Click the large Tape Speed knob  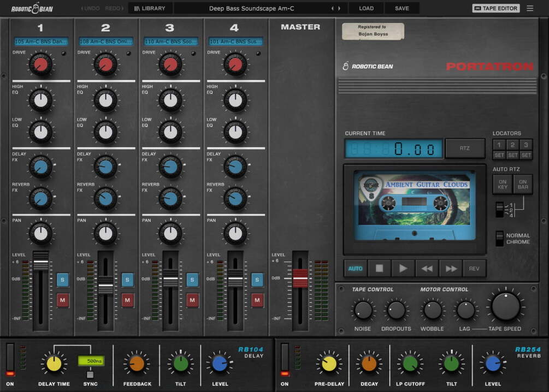[x=506, y=307]
